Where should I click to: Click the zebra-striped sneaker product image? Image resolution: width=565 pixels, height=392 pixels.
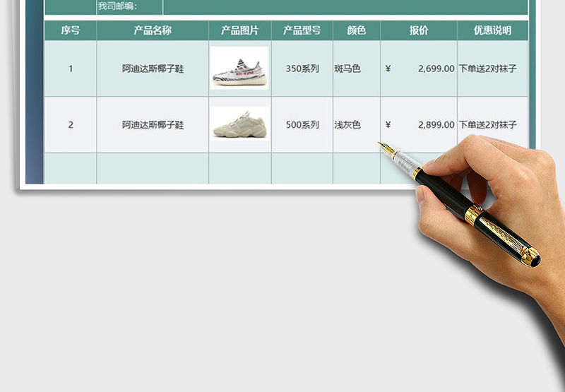click(240, 68)
